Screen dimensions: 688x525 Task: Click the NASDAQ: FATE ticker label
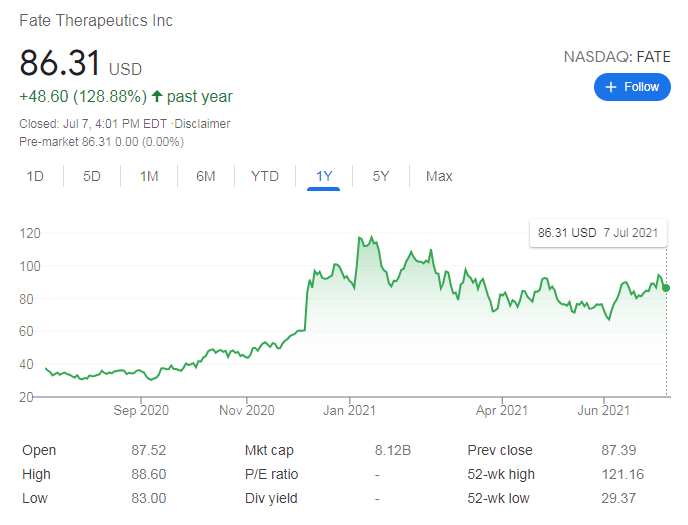coord(617,57)
